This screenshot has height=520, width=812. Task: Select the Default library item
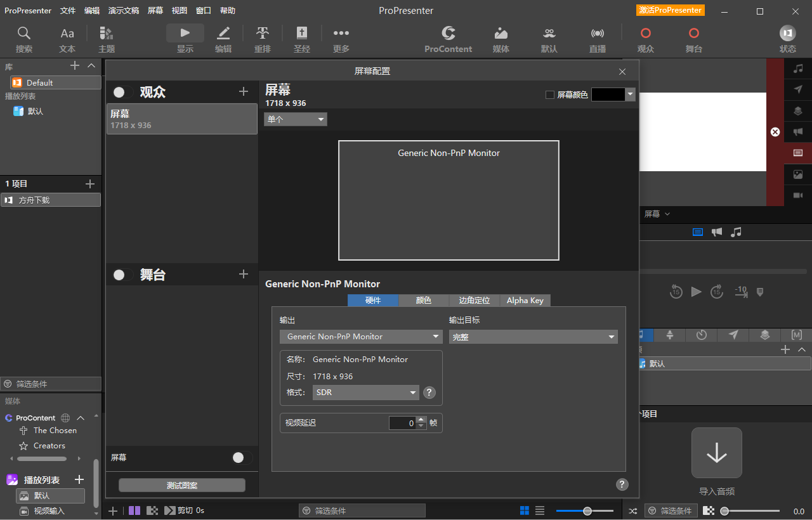click(56, 82)
